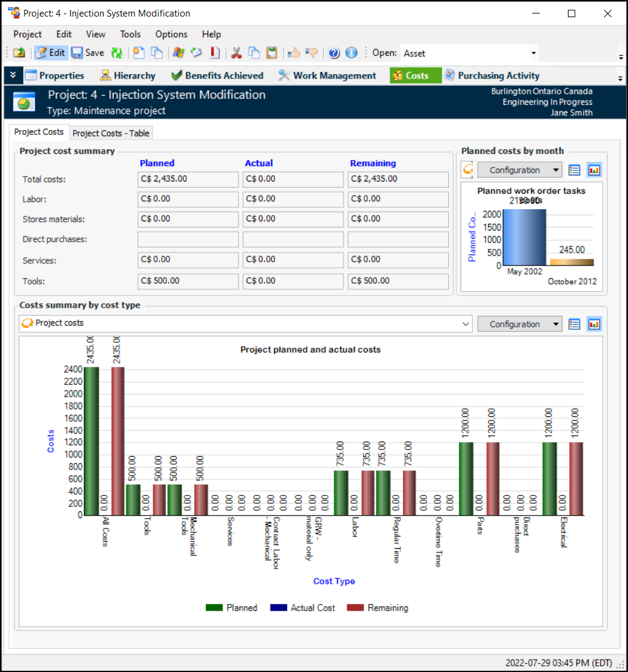Viewport: 628px width, 672px height.
Task: Collapse the navigation bar with double chevron
Action: (13, 75)
